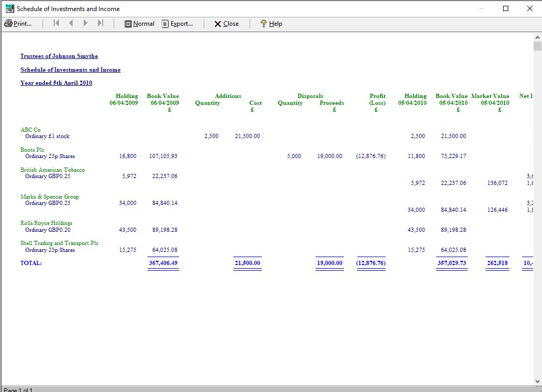The height and width of the screenshot is (392, 542).
Task: Click total closing book value 357,029.73
Action: pos(452,263)
